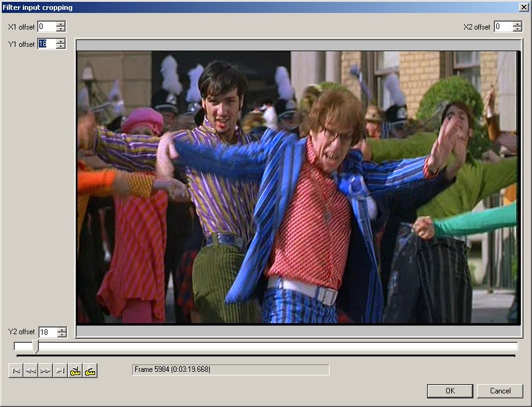Decrease X2 offset with down arrow
The image size is (532, 407).
point(517,29)
